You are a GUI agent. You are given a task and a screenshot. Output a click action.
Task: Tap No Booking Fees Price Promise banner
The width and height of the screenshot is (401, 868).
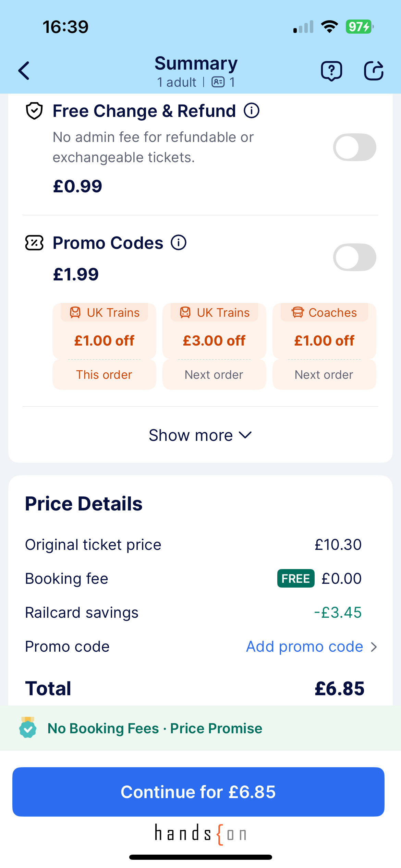pyautogui.click(x=155, y=728)
